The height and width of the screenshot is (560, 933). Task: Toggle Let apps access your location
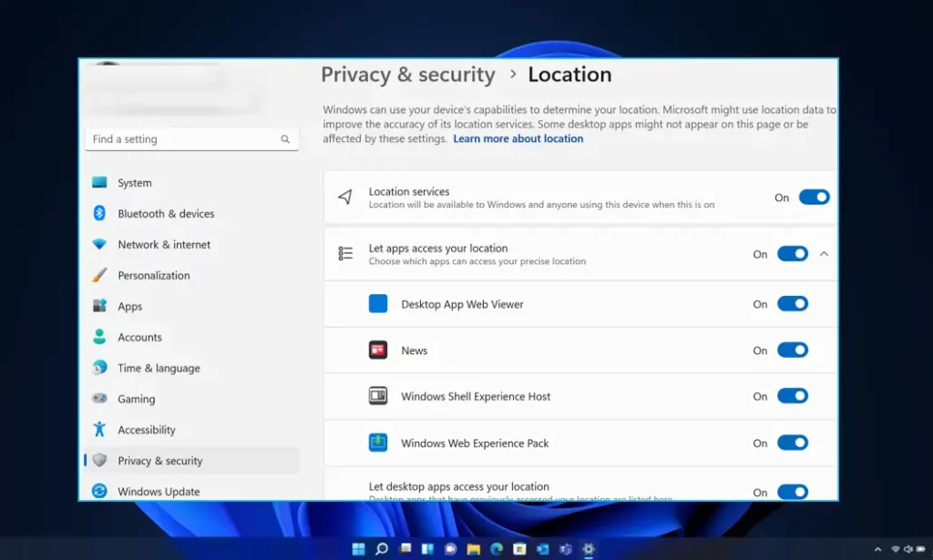point(793,254)
